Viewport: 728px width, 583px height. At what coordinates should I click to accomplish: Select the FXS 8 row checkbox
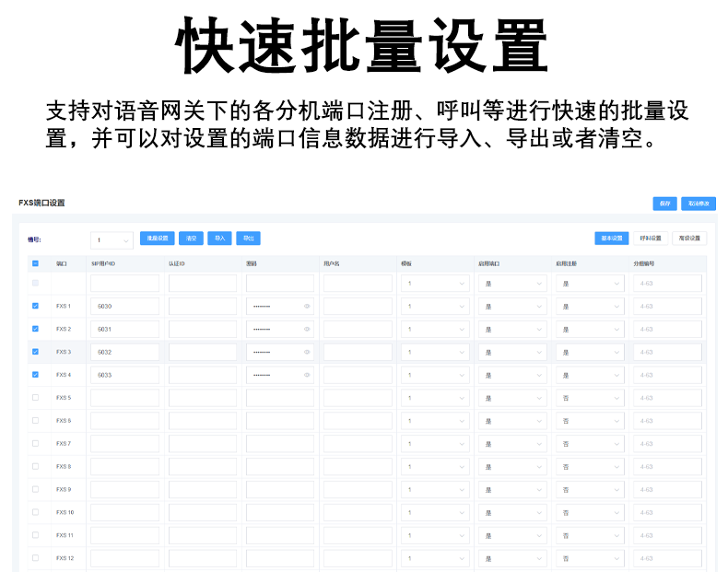[35, 466]
